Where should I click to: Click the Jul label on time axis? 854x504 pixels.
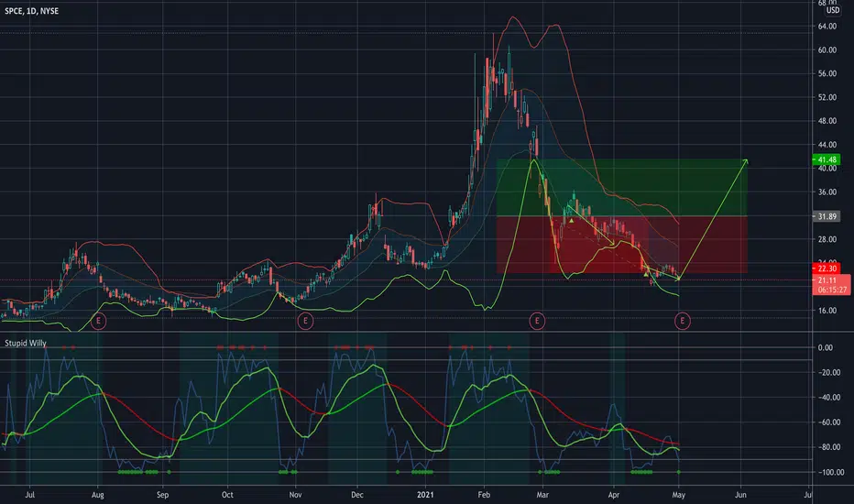30,495
